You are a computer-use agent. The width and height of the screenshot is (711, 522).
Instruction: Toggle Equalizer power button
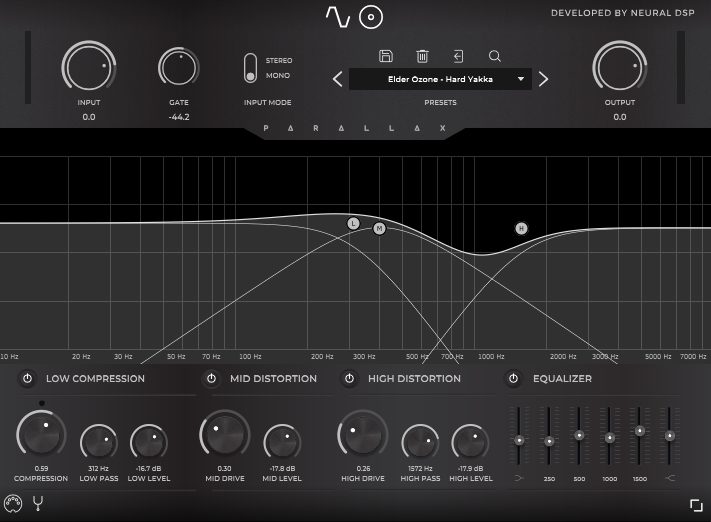pyautogui.click(x=513, y=378)
